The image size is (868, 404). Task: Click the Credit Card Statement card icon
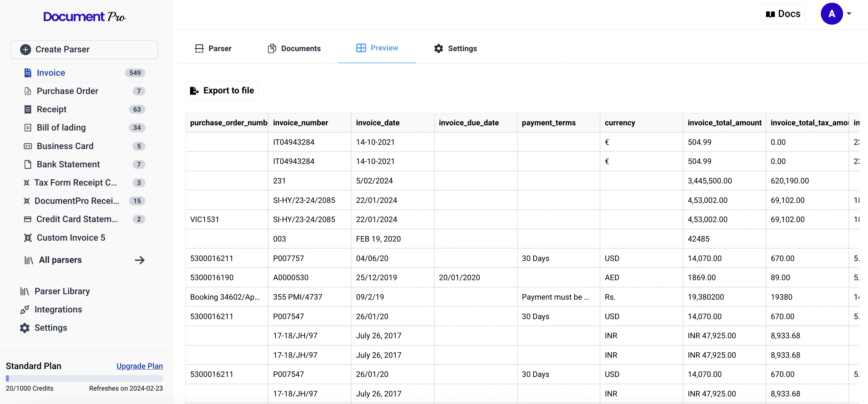(x=28, y=219)
